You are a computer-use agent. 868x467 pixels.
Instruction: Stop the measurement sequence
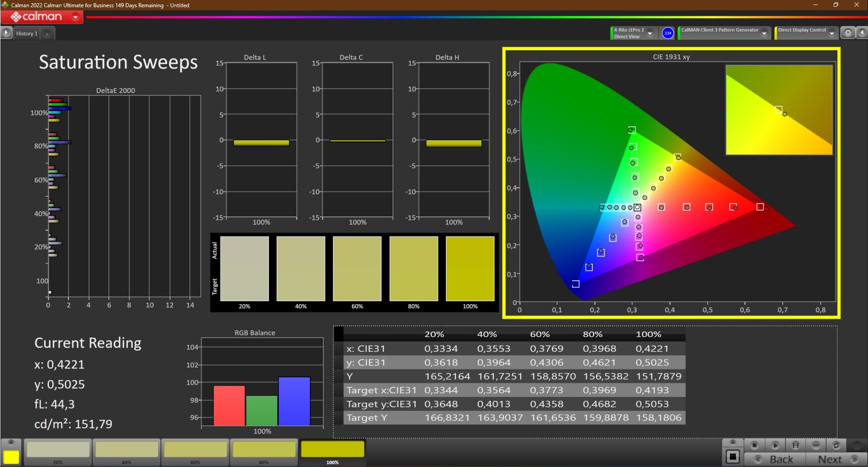click(754, 445)
